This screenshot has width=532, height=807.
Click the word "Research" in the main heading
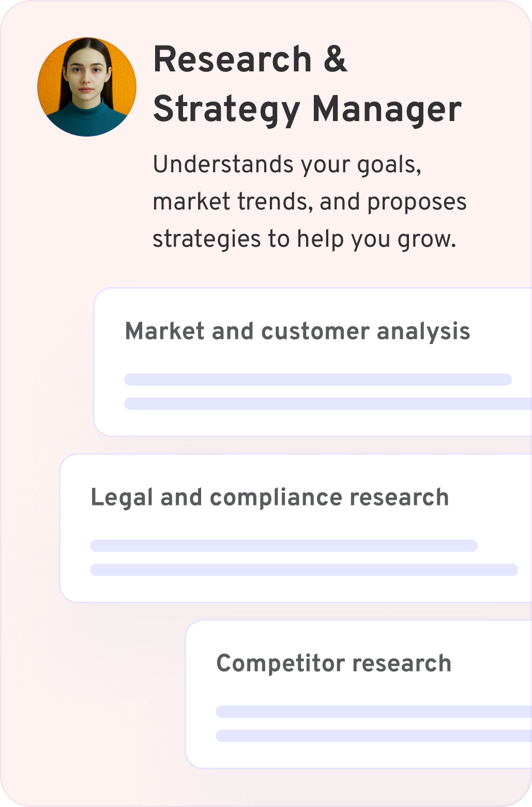coord(233,59)
